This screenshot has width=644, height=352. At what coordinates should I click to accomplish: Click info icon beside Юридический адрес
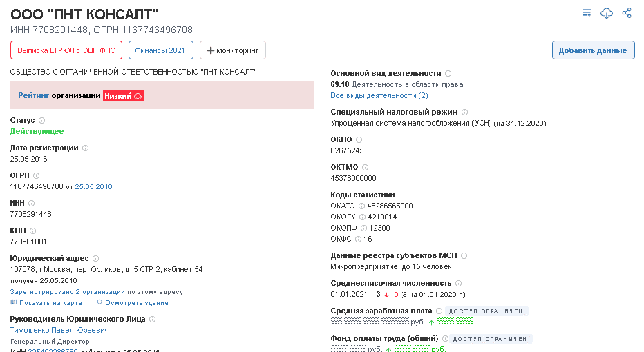(x=95, y=259)
